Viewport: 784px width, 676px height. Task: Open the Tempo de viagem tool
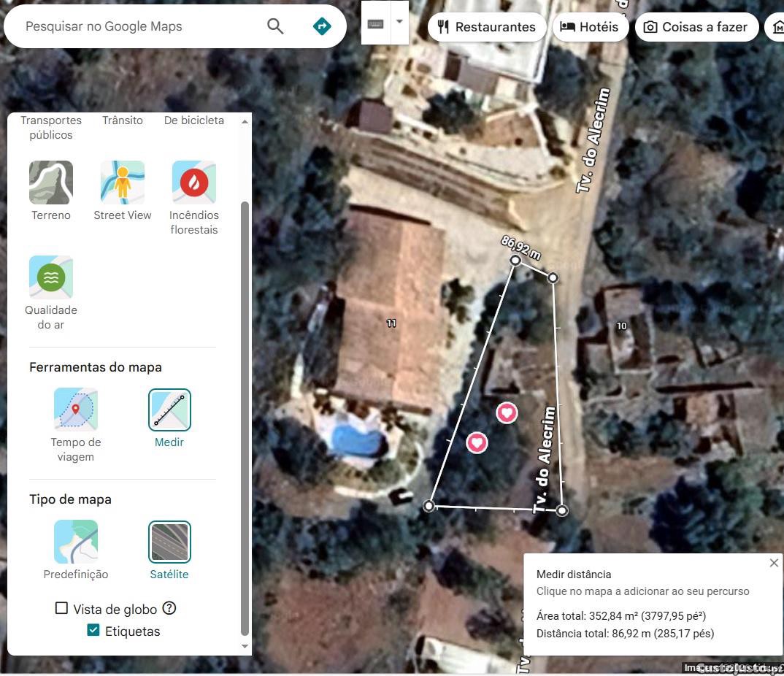pyautogui.click(x=76, y=410)
